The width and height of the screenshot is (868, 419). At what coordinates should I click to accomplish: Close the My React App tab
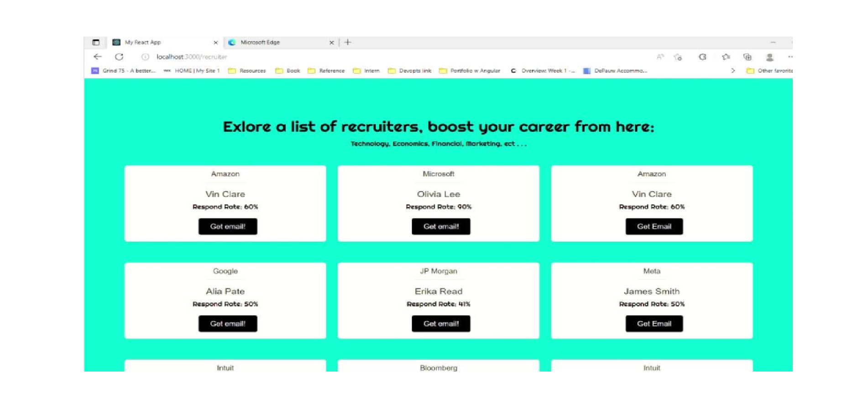coord(216,42)
